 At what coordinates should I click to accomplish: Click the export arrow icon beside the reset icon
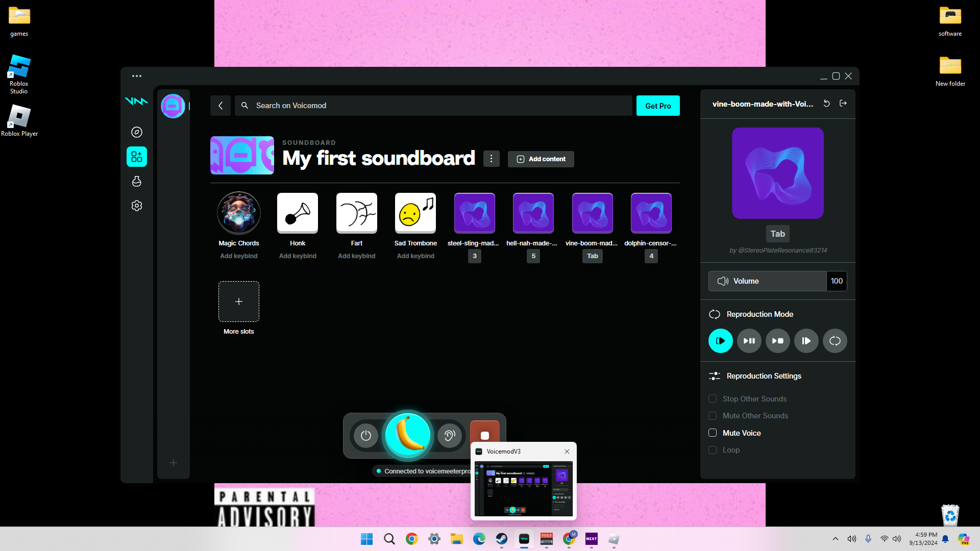pos(843,104)
